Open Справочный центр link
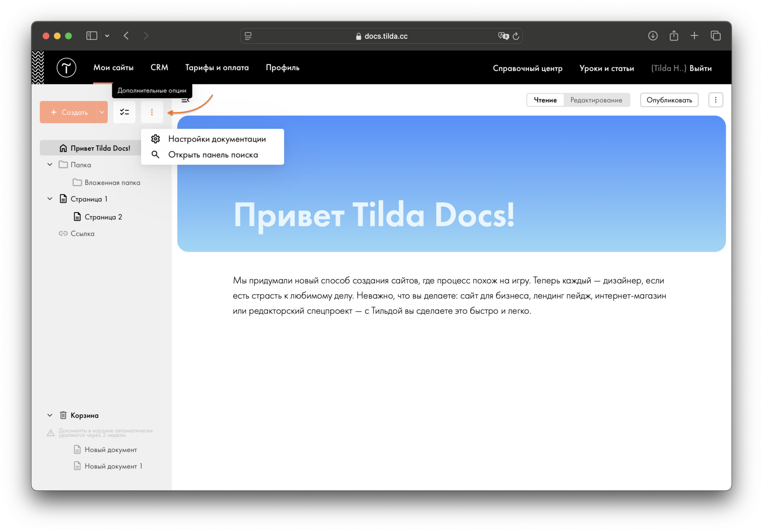The image size is (763, 532). 528,68
